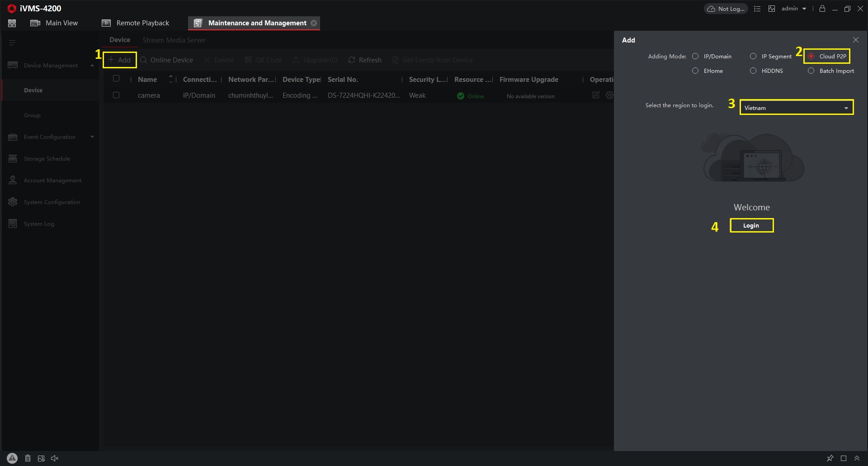Collapse the Device Management section arrow

92,65
